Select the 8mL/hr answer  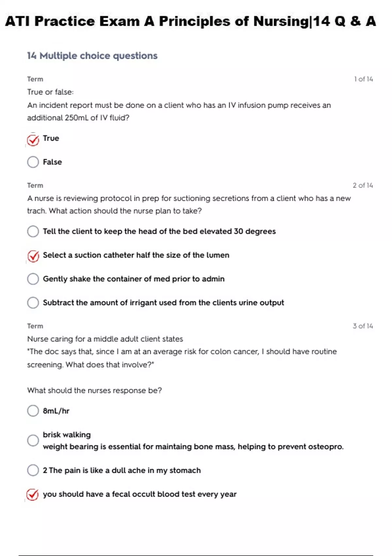(33, 411)
